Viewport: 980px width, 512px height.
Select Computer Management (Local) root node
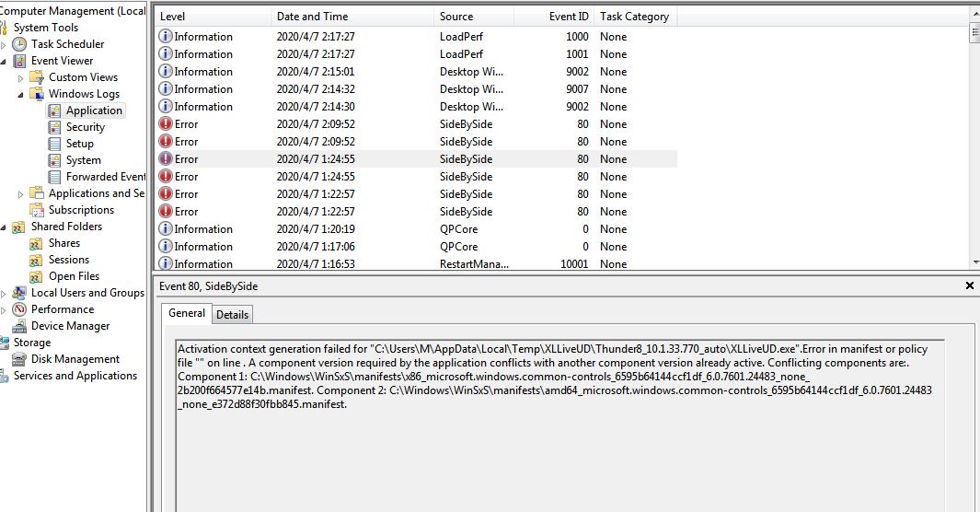[x=72, y=11]
